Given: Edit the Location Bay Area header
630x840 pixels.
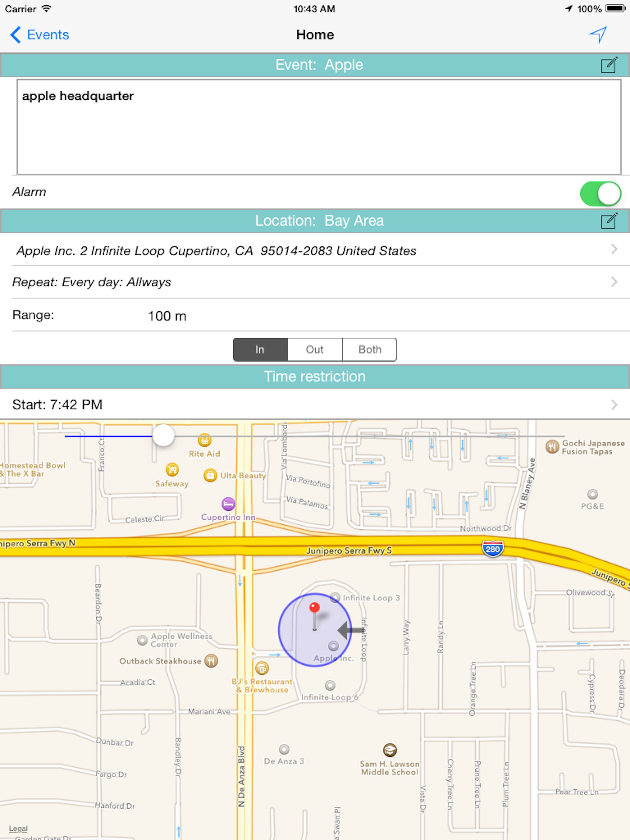Looking at the screenshot, I should click(609, 221).
